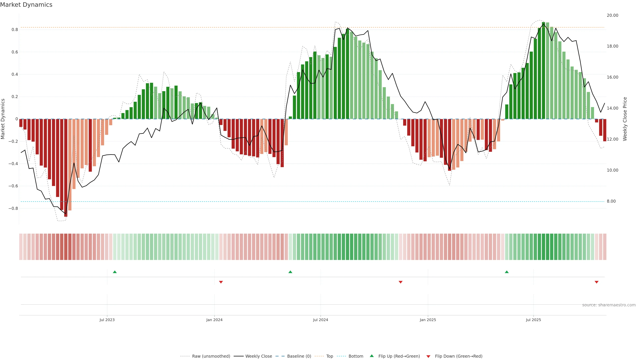Click the green flip-up triangle before Jul 2024
This screenshot has height=362, width=644.
(x=290, y=272)
